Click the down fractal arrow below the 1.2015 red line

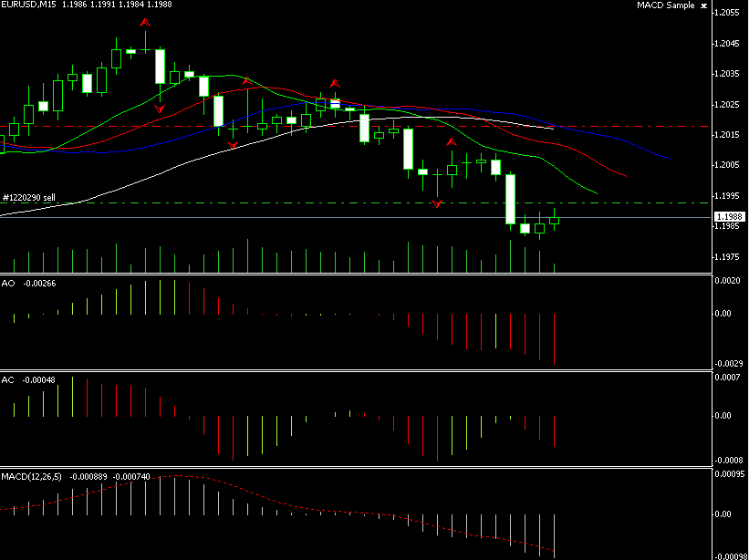click(233, 145)
